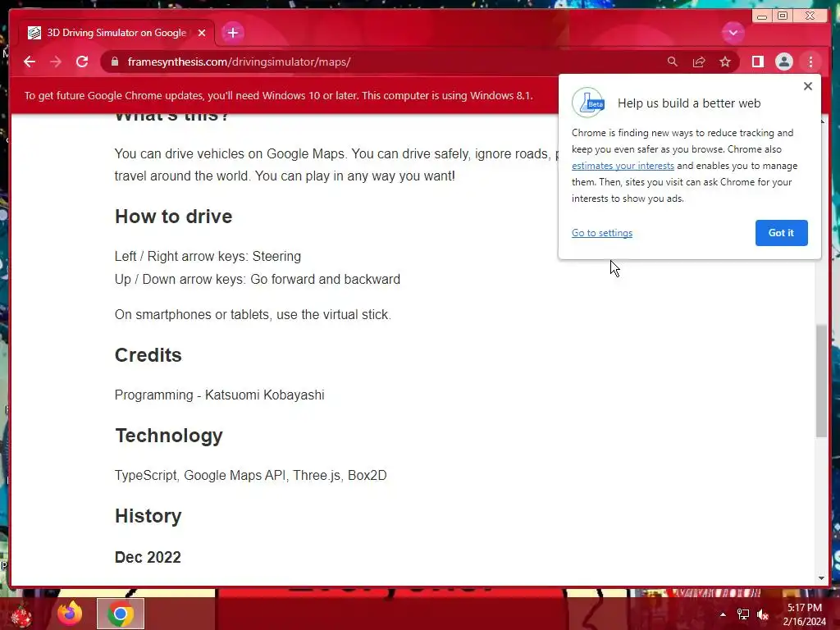Open the Start button ornament
Viewport: 840px width, 630px height.
tap(21, 615)
